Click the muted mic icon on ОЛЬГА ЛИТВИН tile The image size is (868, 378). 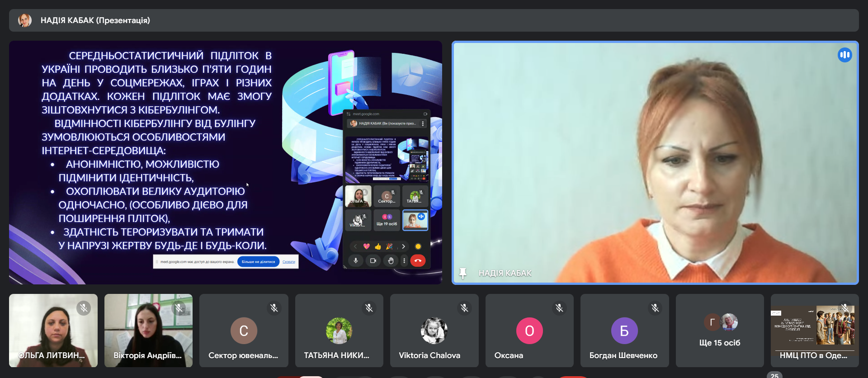pyautogui.click(x=84, y=308)
